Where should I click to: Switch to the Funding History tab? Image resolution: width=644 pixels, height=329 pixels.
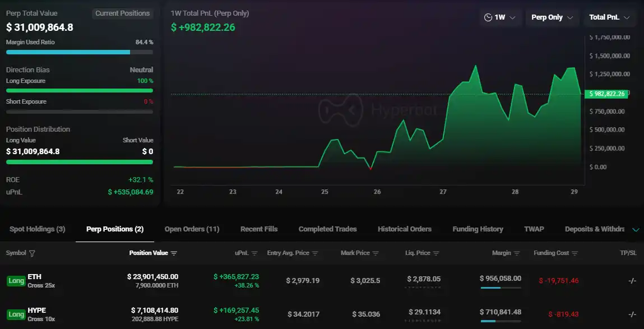(477, 229)
